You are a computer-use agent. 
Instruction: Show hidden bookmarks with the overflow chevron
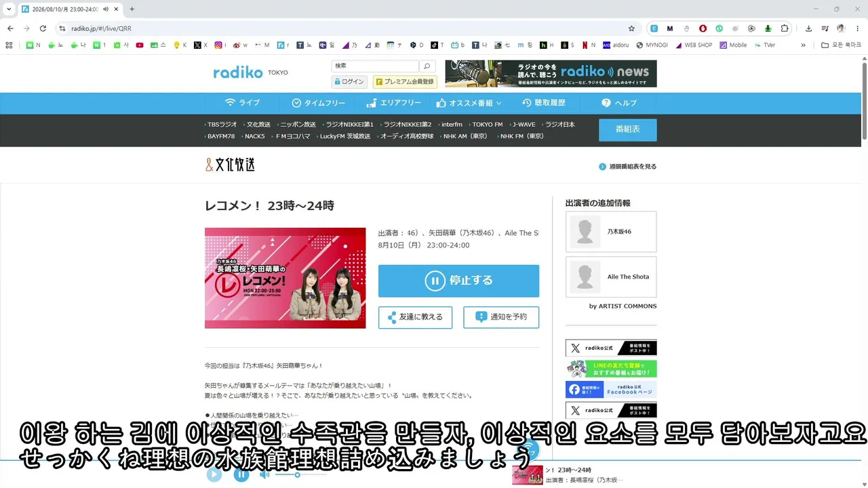pyautogui.click(x=803, y=45)
